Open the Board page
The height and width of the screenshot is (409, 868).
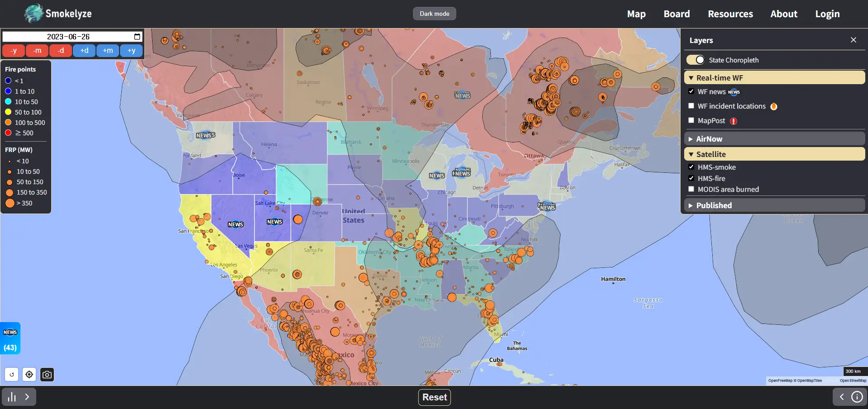click(x=676, y=14)
